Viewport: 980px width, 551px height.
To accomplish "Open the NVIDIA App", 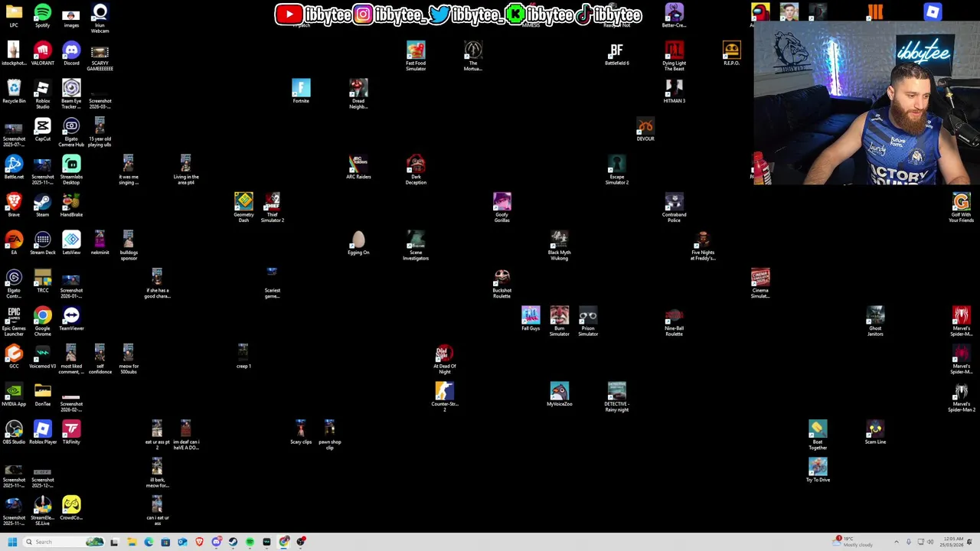I will pyautogui.click(x=14, y=394).
